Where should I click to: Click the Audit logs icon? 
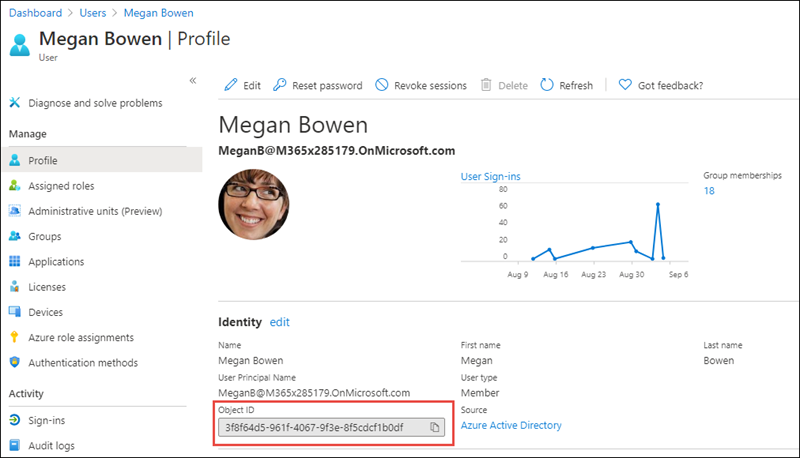coord(15,445)
